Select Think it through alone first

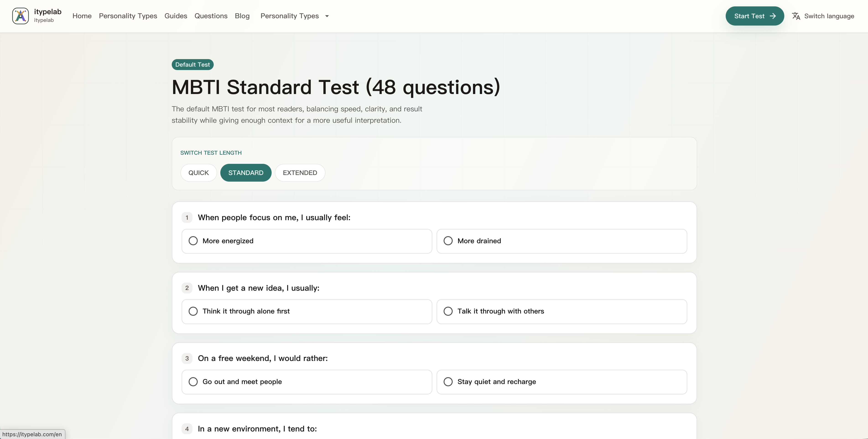(307, 311)
